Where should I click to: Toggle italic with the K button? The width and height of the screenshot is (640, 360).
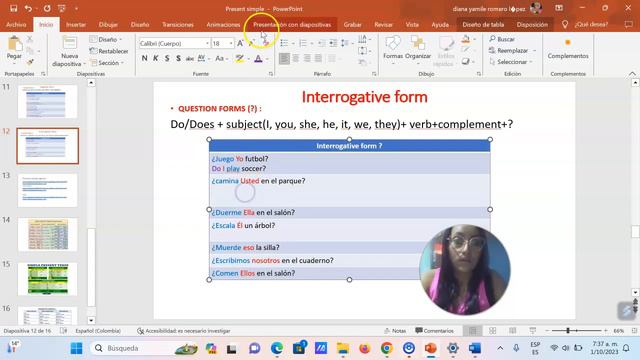point(156,58)
